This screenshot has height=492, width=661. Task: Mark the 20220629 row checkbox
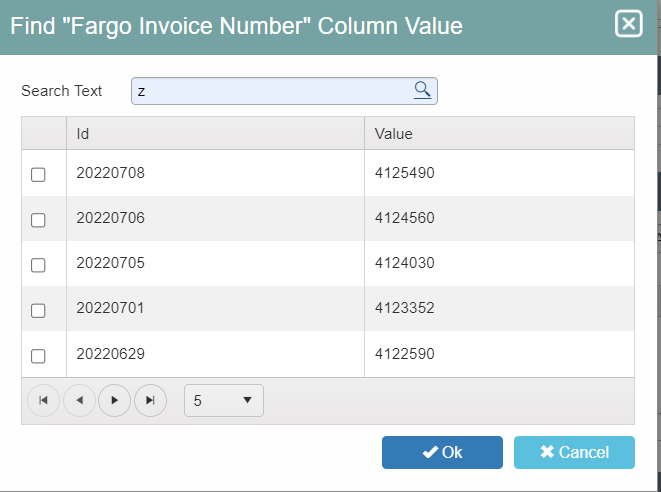click(38, 356)
